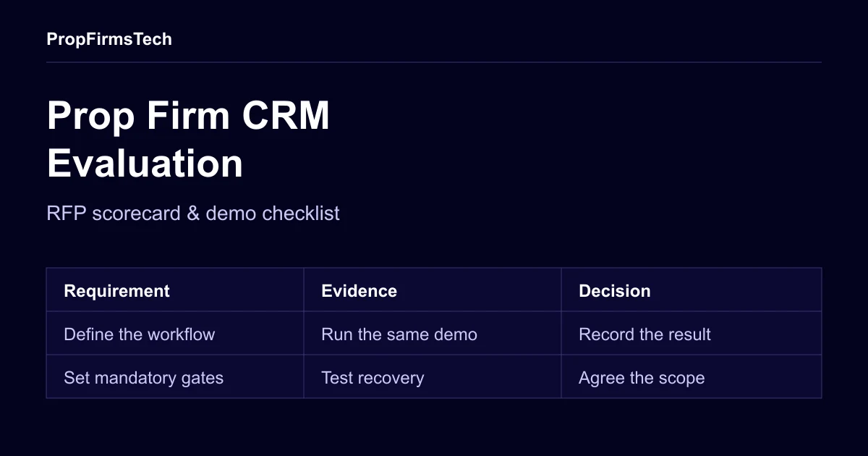Select the Prop Firm CRM Evaluation heading
Image resolution: width=868 pixels, height=456 pixels.
tap(188, 139)
